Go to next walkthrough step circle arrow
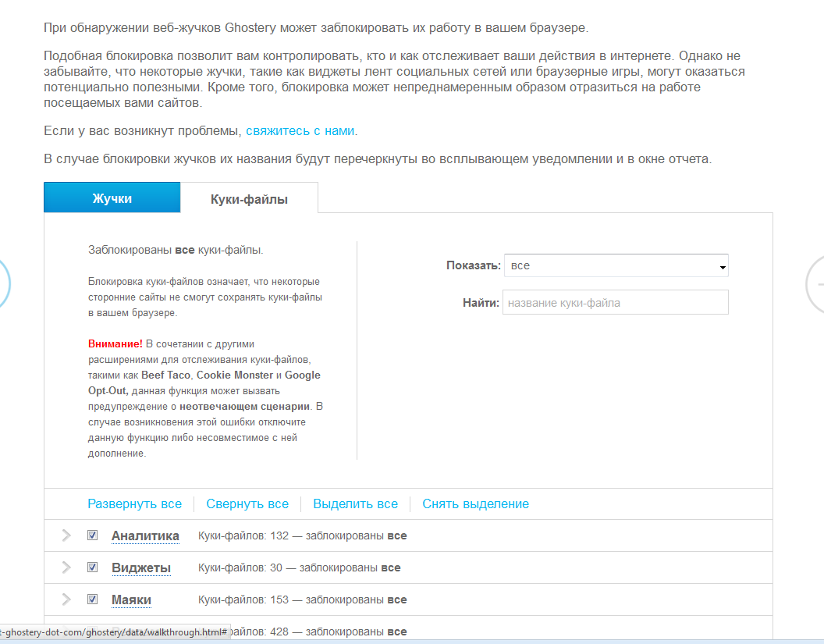 [815, 284]
